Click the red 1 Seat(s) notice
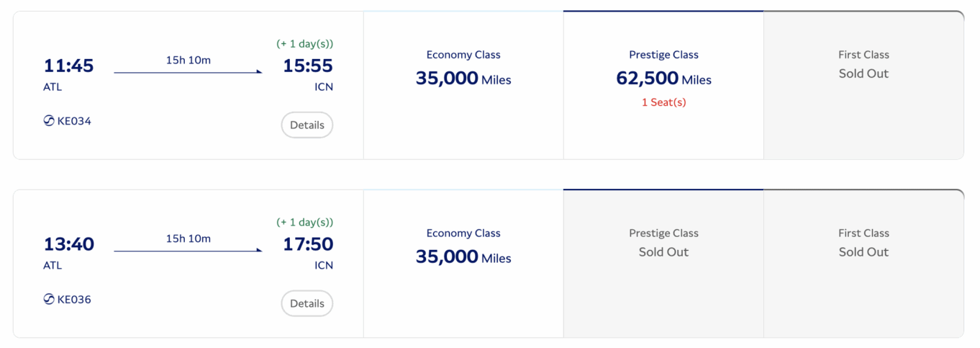980x348 pixels. click(663, 102)
